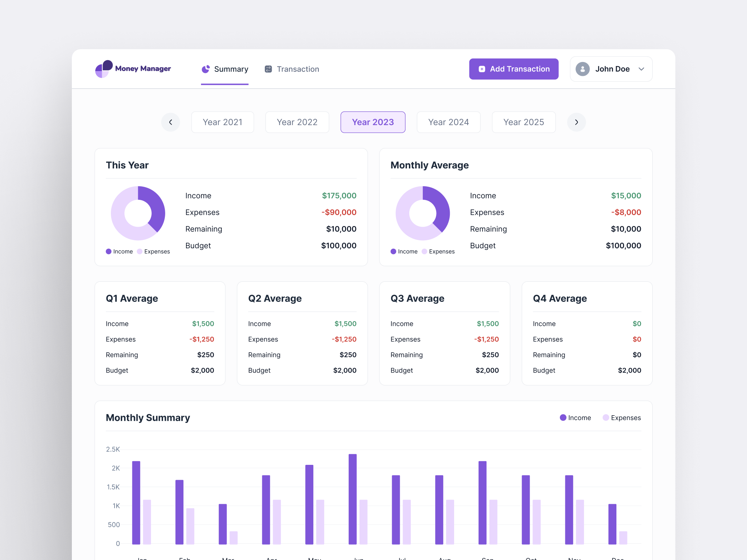Click the user avatar next to John Doe
747x560 pixels.
582,69
